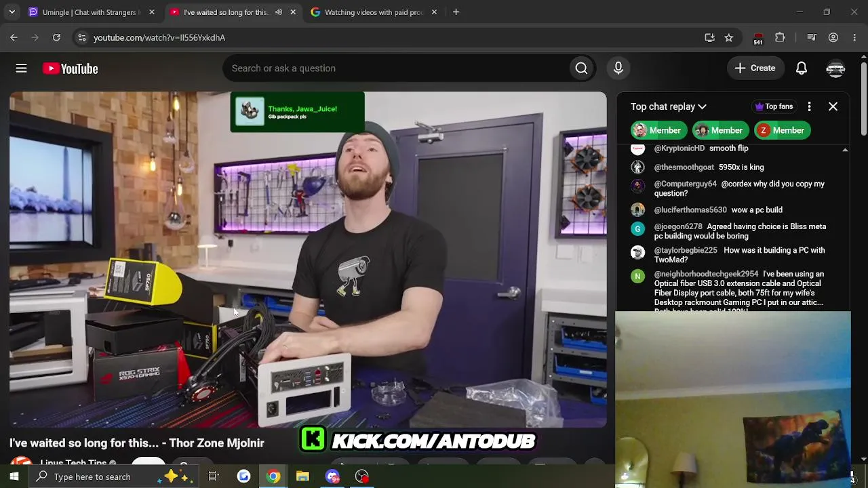Click the chat scroll-up arrow
This screenshot has width=868, height=488.
tap(845, 150)
